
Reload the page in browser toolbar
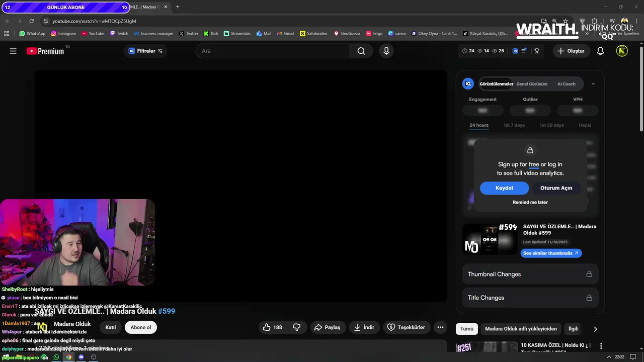tap(31, 21)
